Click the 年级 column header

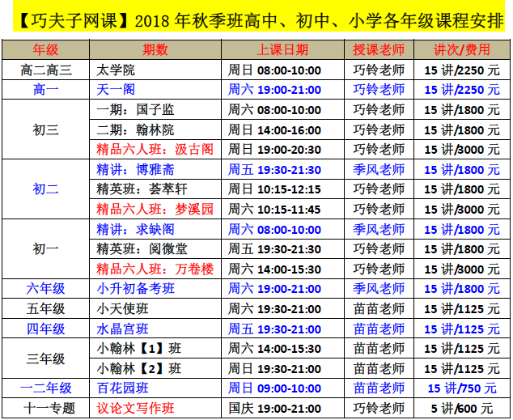click(45, 50)
